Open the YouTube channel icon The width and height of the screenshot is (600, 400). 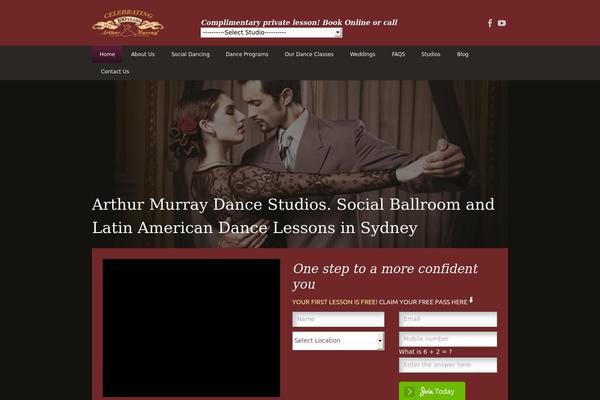[x=502, y=23]
